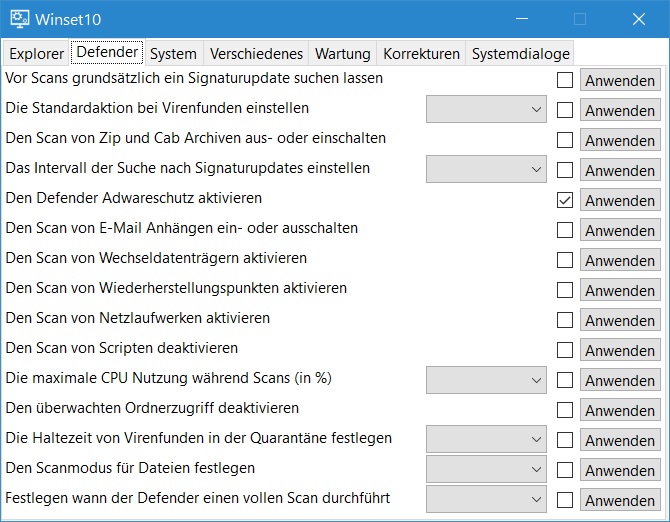This screenshot has height=522, width=670.
Task: Expand the Quarantäne Haltezeit dropdown
Action: click(486, 440)
